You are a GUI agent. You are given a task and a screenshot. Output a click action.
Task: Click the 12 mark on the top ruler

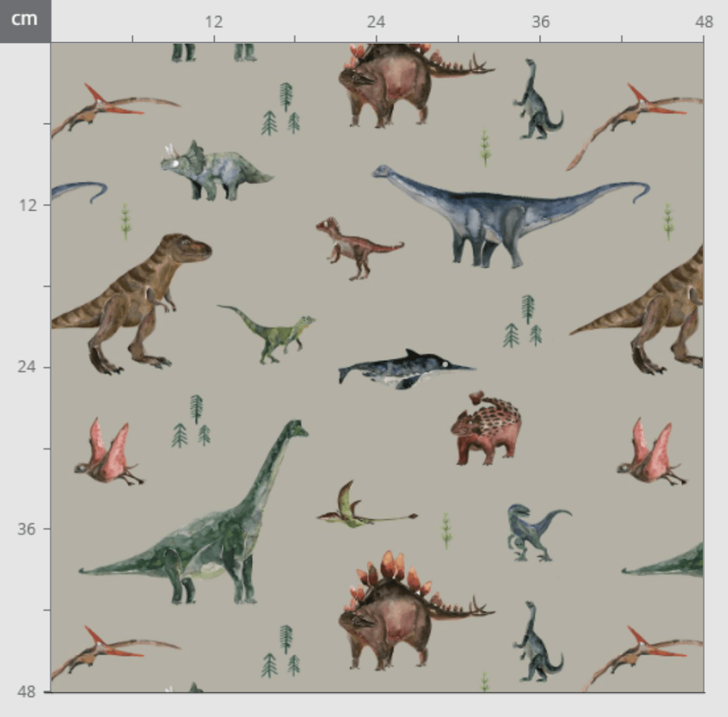(x=214, y=22)
